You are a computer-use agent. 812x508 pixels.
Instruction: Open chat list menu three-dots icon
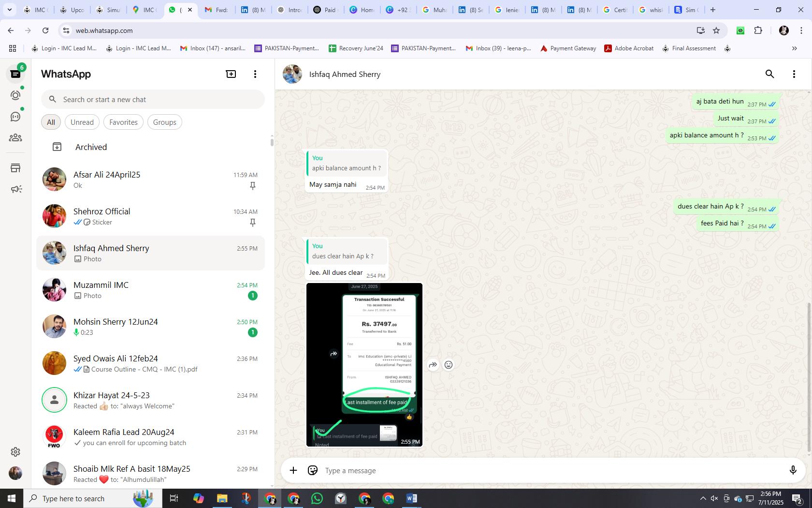255,74
